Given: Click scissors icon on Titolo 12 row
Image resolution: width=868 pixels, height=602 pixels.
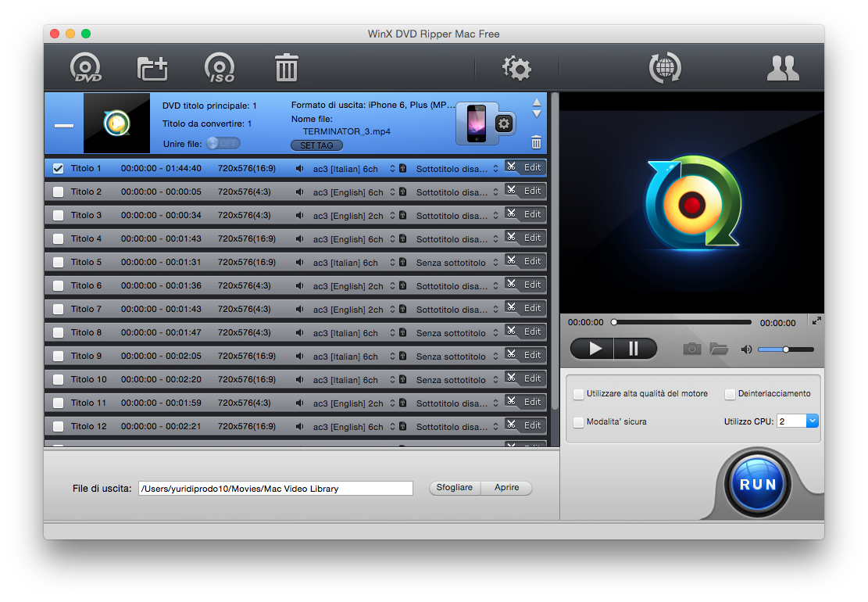Looking at the screenshot, I should click(x=512, y=425).
